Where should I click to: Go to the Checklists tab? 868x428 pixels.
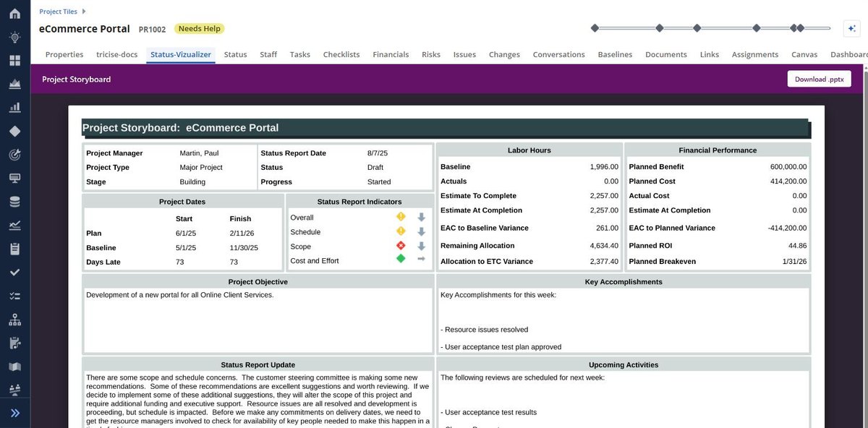point(341,54)
